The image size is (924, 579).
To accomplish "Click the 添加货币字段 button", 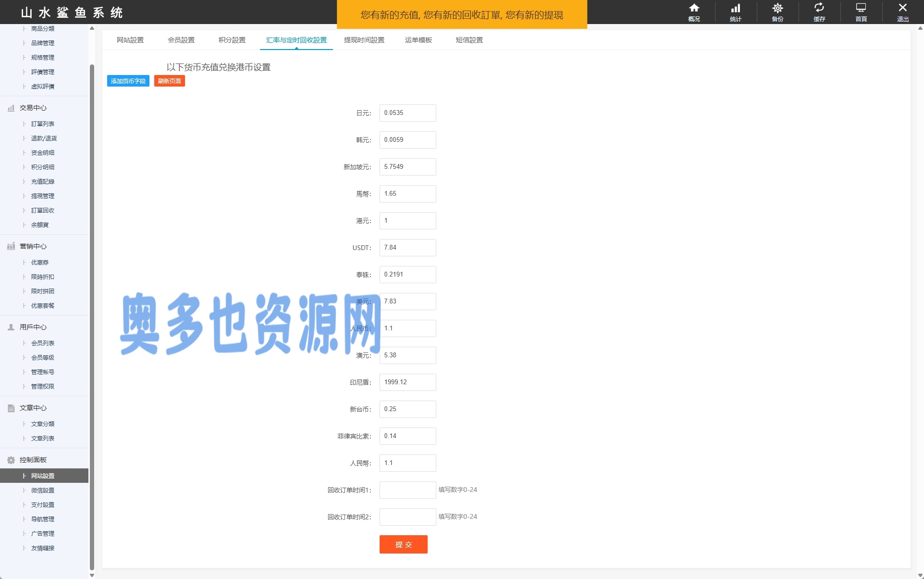I will click(128, 81).
